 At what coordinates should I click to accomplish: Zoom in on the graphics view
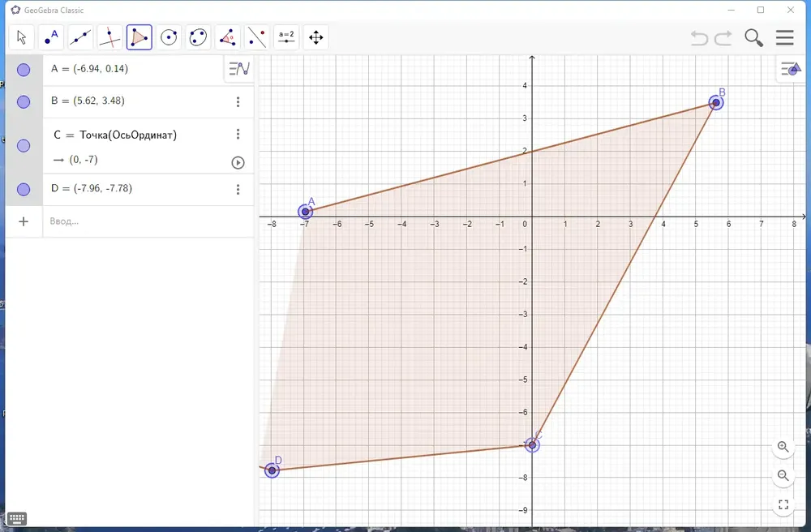pyautogui.click(x=783, y=447)
